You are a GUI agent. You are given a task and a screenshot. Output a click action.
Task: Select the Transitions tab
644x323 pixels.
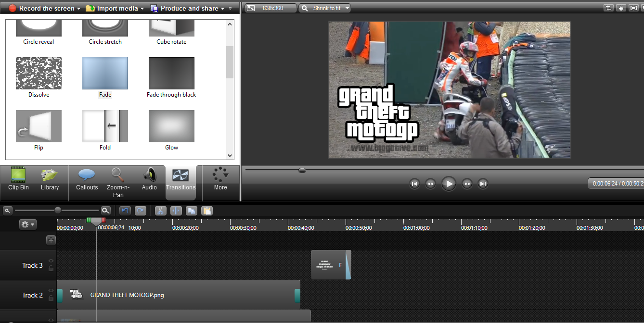(x=180, y=183)
